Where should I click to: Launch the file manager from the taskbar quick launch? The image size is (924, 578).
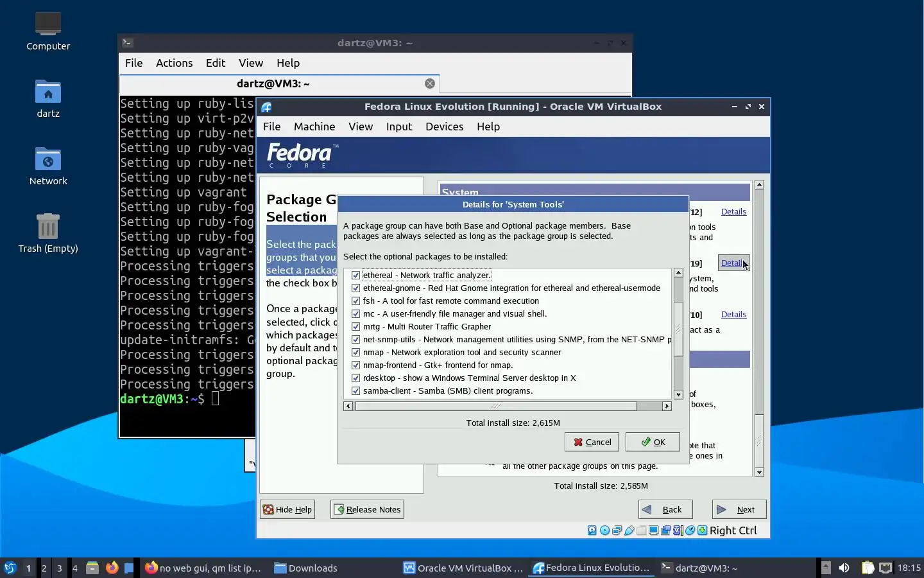(x=92, y=568)
